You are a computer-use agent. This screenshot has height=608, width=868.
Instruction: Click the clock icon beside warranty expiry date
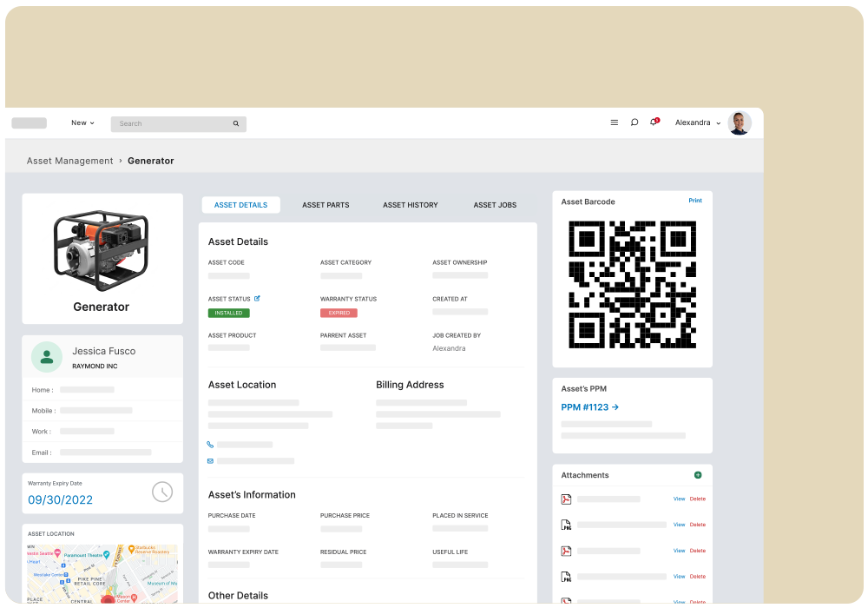(162, 492)
